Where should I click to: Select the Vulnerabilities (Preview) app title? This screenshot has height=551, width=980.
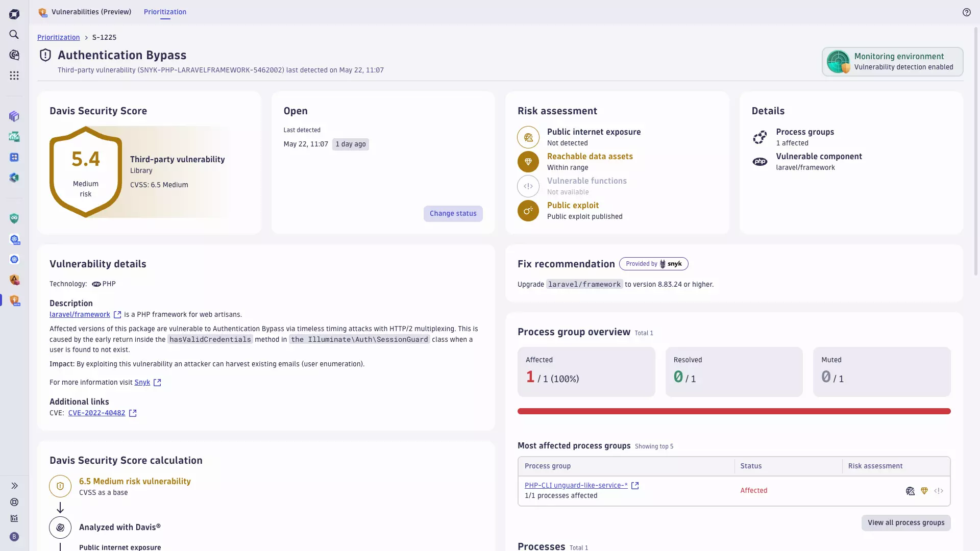coord(91,12)
